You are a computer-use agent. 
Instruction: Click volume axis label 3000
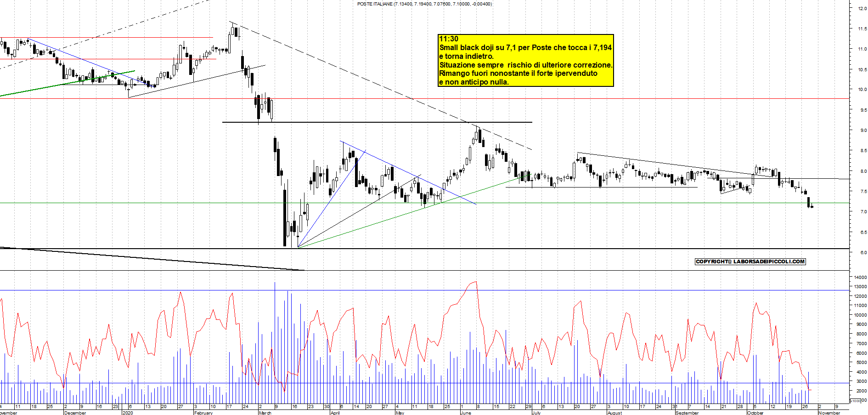coord(861,381)
